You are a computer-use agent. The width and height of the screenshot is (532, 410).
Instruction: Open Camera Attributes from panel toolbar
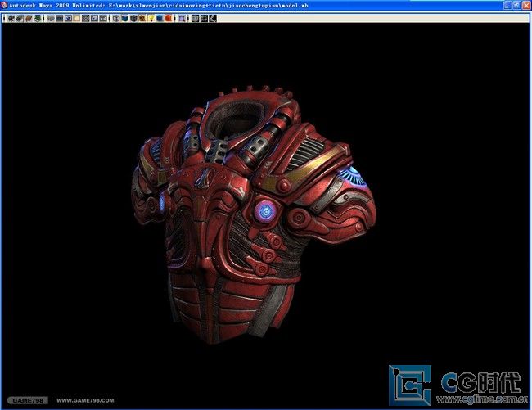click(20, 18)
